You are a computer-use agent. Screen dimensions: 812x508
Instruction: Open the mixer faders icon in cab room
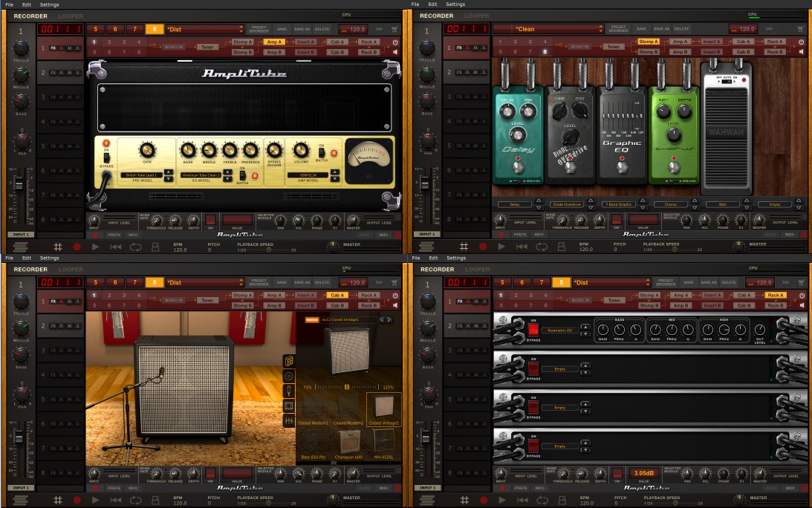point(289,421)
